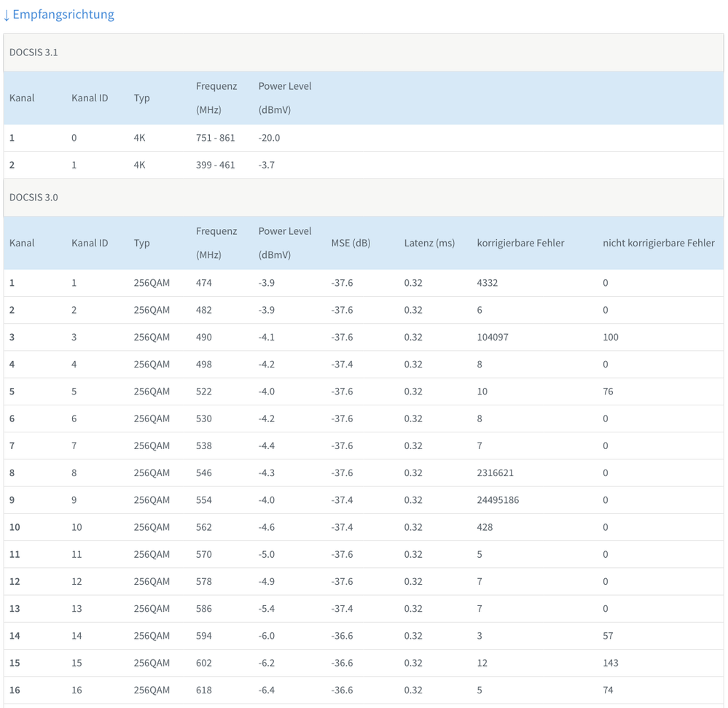Click the korrigierbare Fehler column header

(520, 243)
